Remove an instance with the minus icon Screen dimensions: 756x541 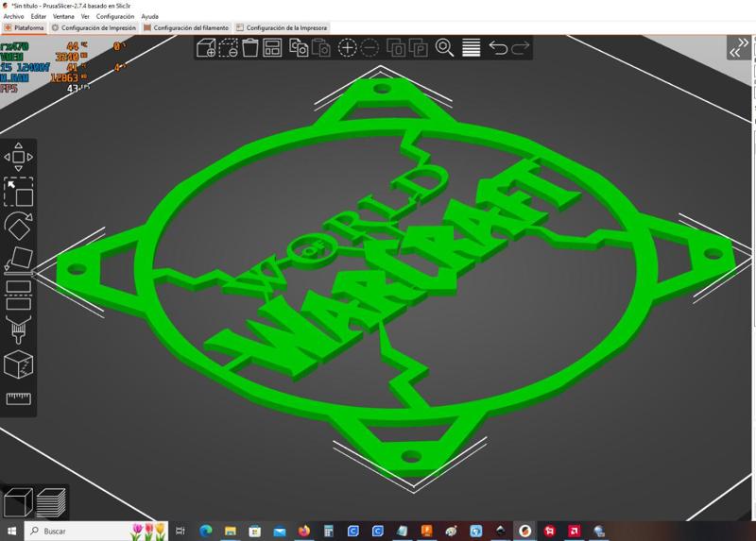pos(369,48)
